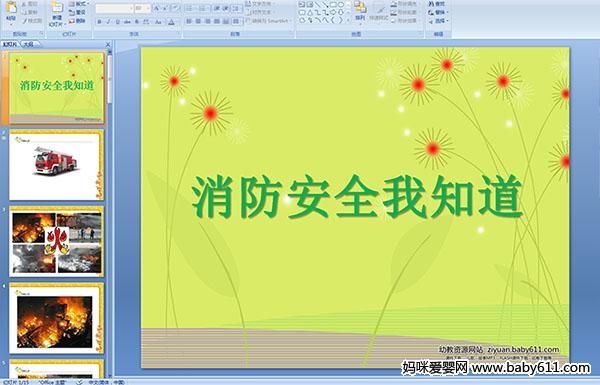600x385 pixels.
Task: Toggle Bold formatting
Action: 99,22
